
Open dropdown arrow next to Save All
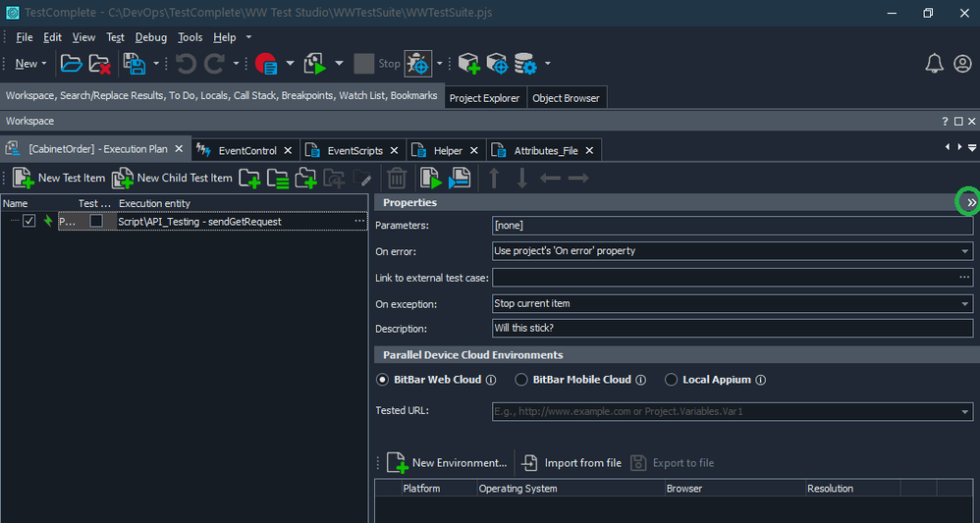click(x=156, y=64)
